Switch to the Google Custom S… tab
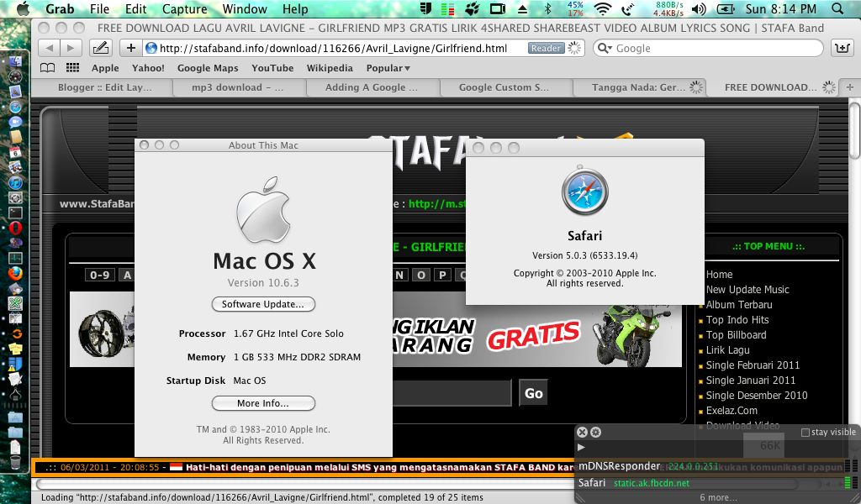Screen dimensions: 861x504 click(506, 87)
